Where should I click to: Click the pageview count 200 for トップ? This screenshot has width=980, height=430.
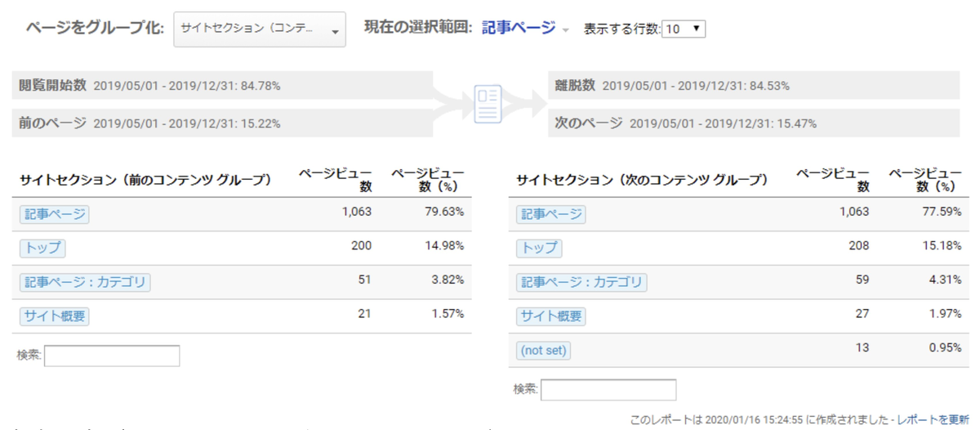pyautogui.click(x=361, y=246)
